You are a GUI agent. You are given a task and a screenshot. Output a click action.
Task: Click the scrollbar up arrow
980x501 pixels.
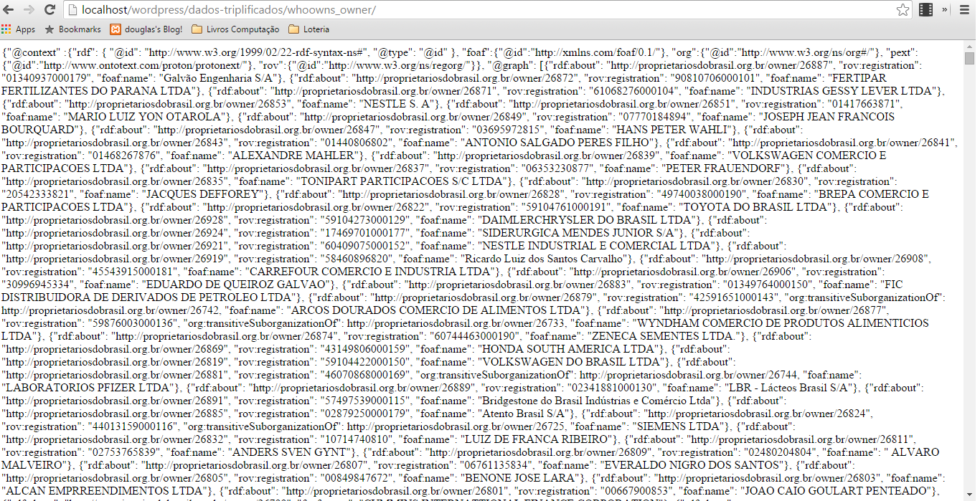pos(970,47)
